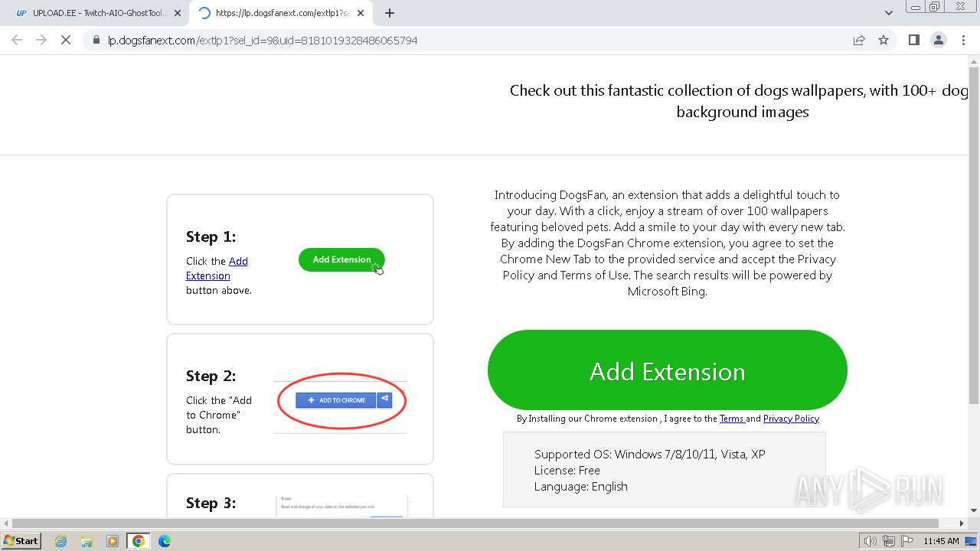The image size is (980, 551).
Task: Open the Chrome profile icon
Action: tap(938, 40)
